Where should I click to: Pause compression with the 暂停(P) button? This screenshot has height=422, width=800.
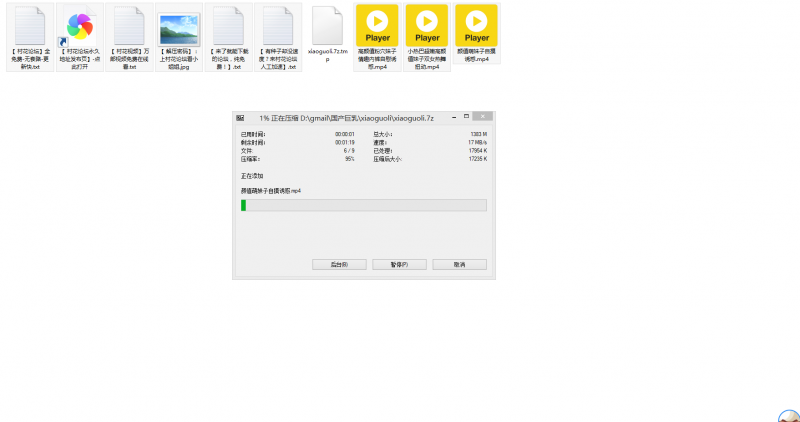pyautogui.click(x=398, y=265)
